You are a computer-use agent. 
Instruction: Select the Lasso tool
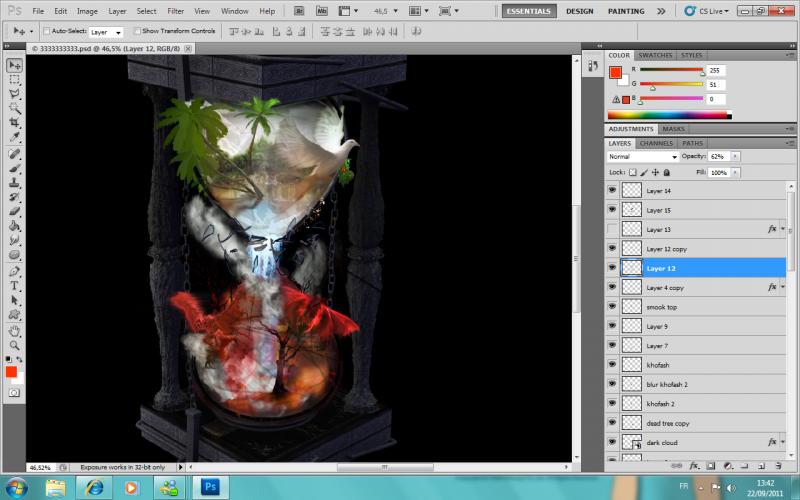click(15, 93)
